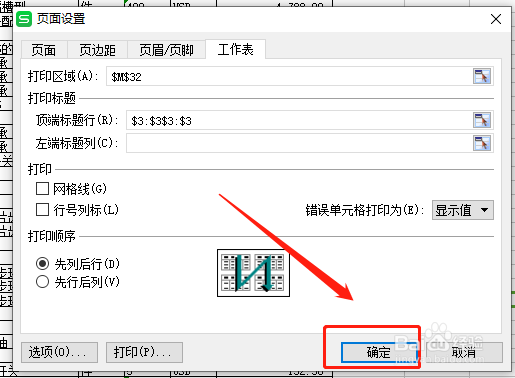Click the 打印区域 input field
515x378 pixels.
pyautogui.click(x=289, y=76)
